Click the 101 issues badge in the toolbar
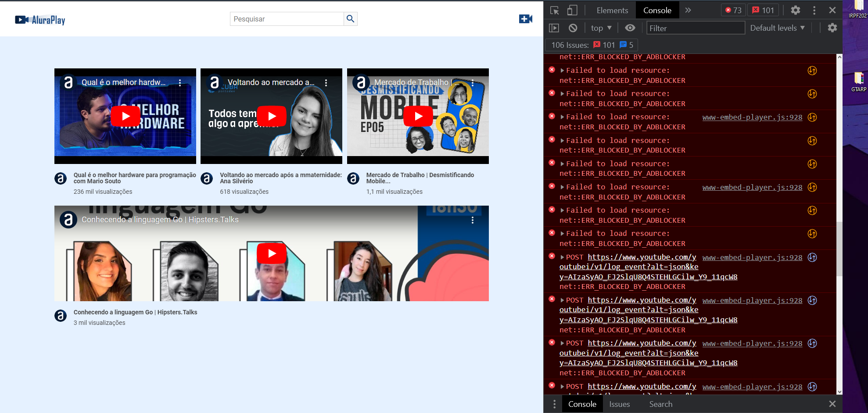The height and width of the screenshot is (413, 868). click(763, 10)
